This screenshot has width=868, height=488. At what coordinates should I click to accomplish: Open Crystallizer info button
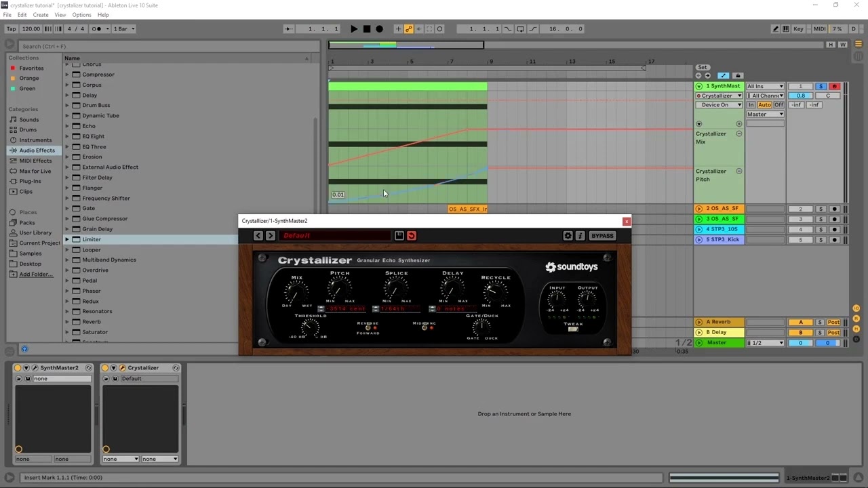coord(580,235)
